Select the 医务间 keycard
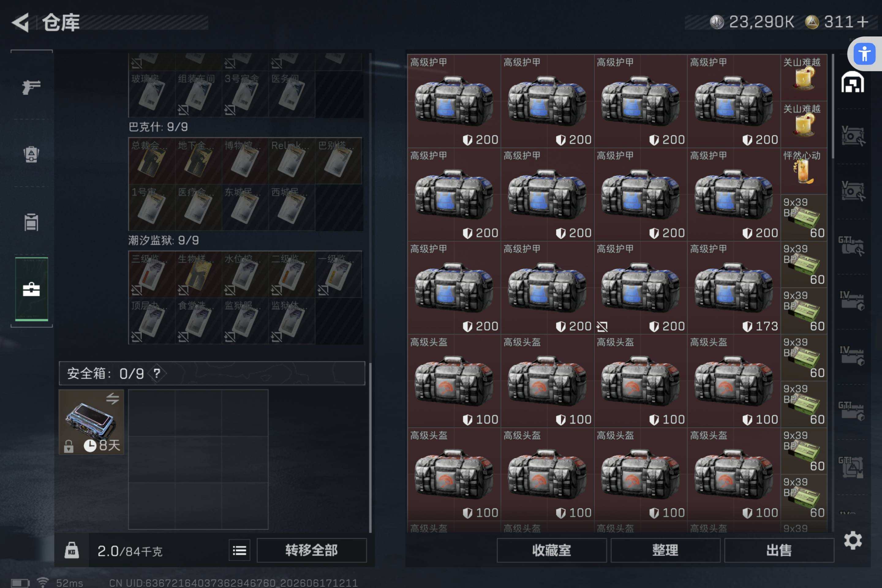Screen dimensions: 882x588 coord(292,94)
